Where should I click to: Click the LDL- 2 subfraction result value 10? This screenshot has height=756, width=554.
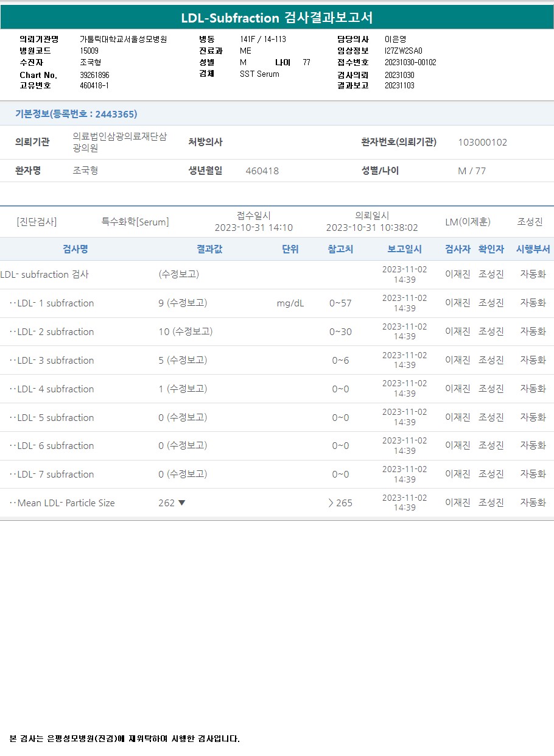coord(164,332)
